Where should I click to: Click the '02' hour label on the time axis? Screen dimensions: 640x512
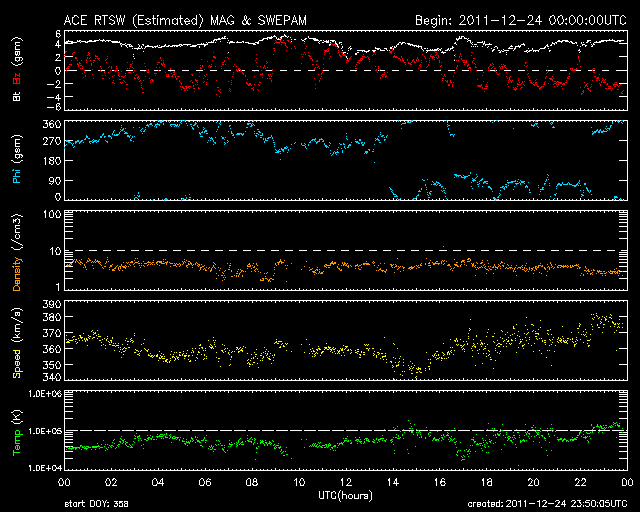coord(111,483)
